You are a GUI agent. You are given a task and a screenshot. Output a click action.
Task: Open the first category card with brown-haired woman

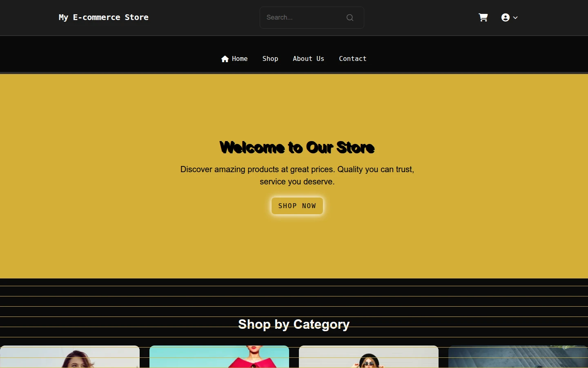[70, 357]
